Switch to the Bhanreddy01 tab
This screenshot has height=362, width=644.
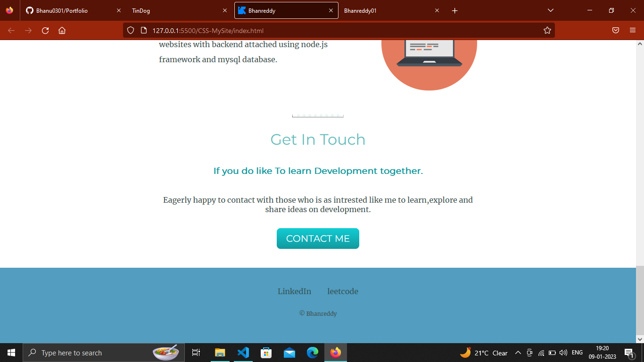coord(377,10)
